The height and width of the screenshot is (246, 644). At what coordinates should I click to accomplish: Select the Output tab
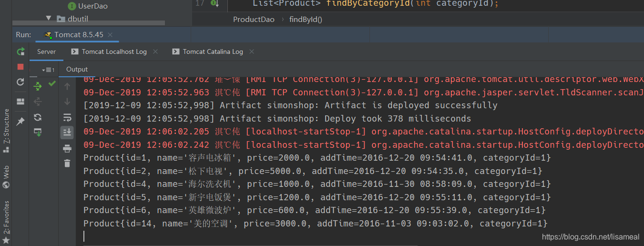click(77, 69)
